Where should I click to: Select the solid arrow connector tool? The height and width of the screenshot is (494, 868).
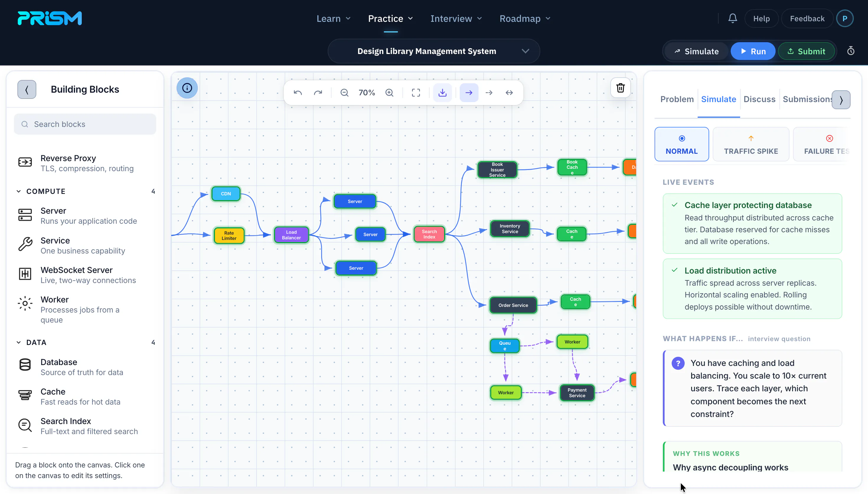click(x=469, y=93)
